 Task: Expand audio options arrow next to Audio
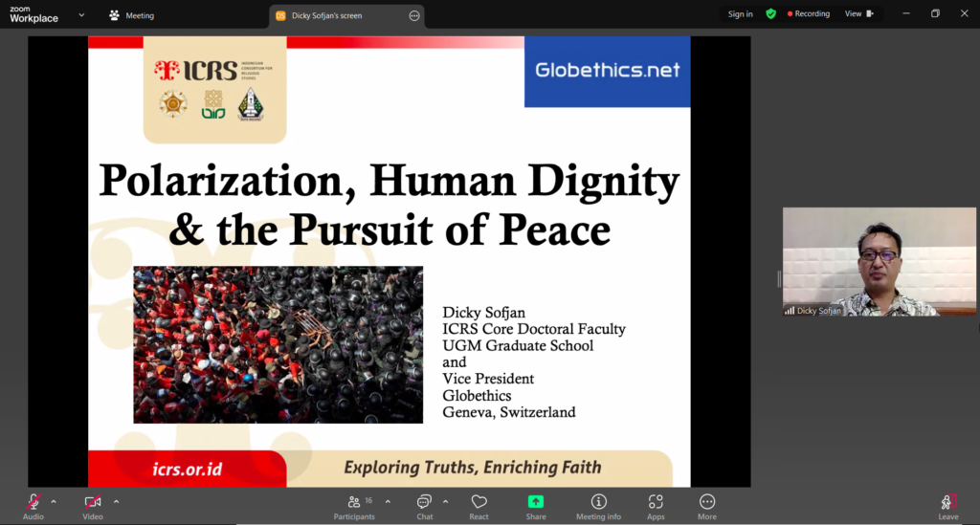(54, 501)
